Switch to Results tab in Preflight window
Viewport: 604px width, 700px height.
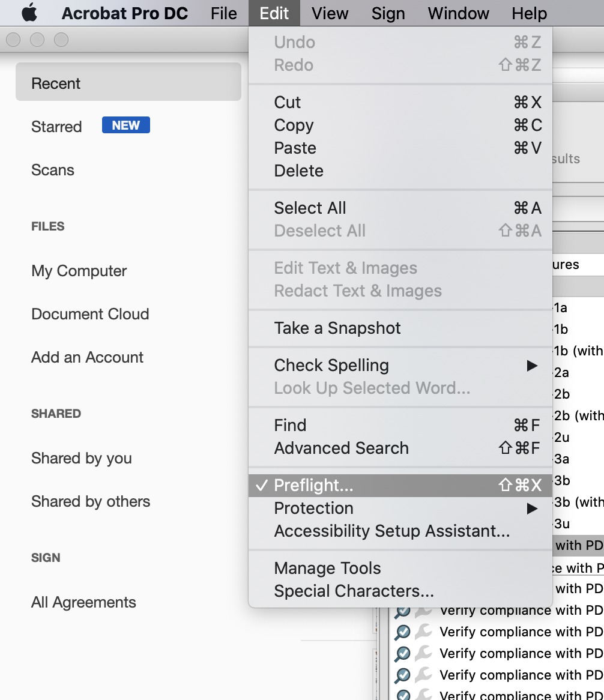click(566, 159)
